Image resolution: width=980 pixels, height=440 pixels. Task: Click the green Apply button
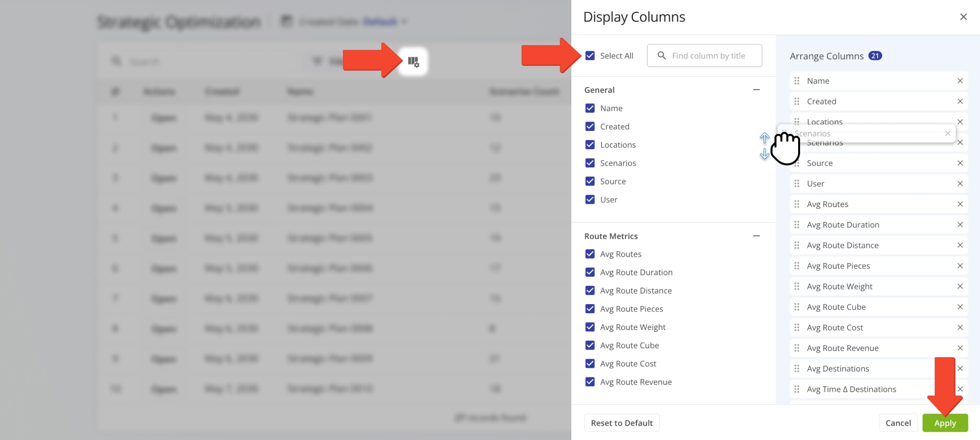click(x=945, y=423)
